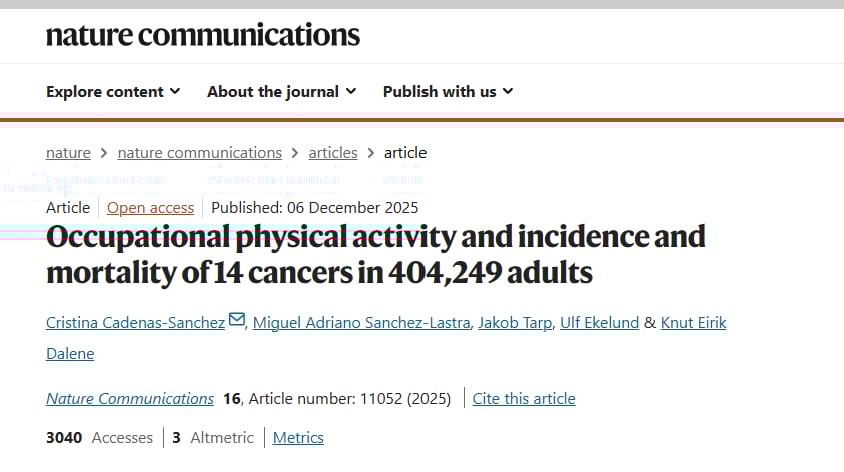This screenshot has width=844, height=472.
Task: Navigate to nature communications breadcrumb
Action: [200, 153]
